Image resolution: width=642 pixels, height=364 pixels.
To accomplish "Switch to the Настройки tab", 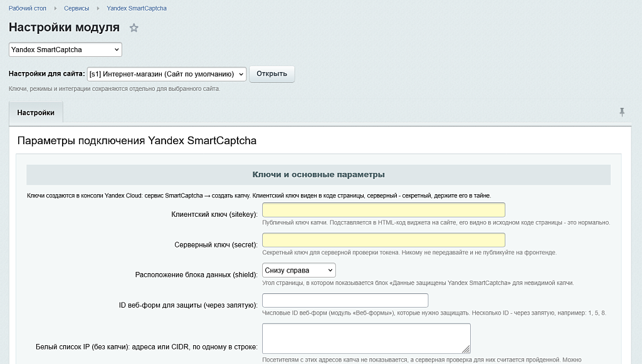I will point(36,113).
